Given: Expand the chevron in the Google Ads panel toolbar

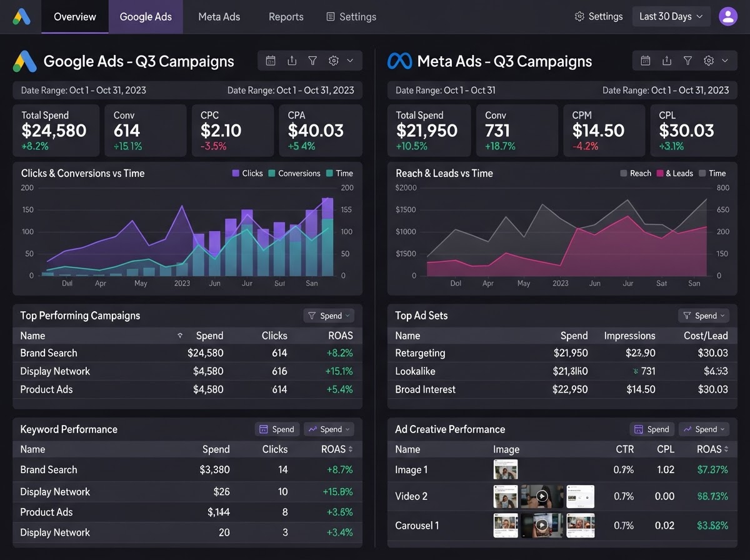Looking at the screenshot, I should 350,61.
